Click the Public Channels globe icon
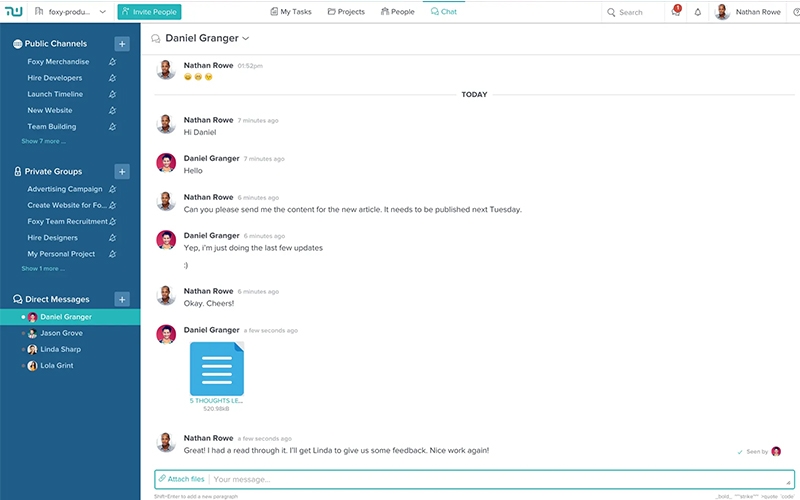Screen dimensions: 800x500 click(x=17, y=44)
